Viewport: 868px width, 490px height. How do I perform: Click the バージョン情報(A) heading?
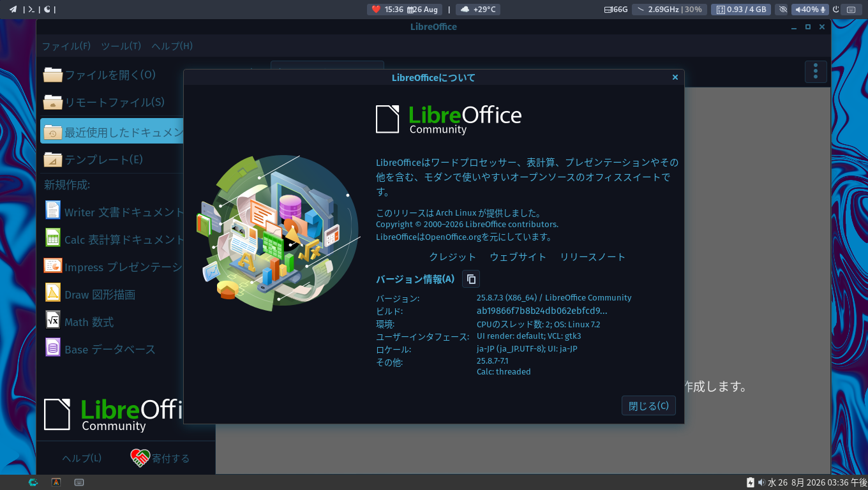pyautogui.click(x=415, y=279)
